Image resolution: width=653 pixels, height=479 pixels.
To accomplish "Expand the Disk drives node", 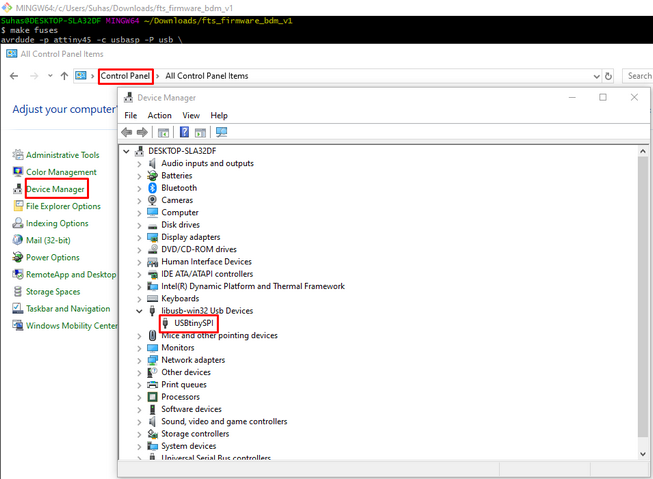I will (139, 225).
